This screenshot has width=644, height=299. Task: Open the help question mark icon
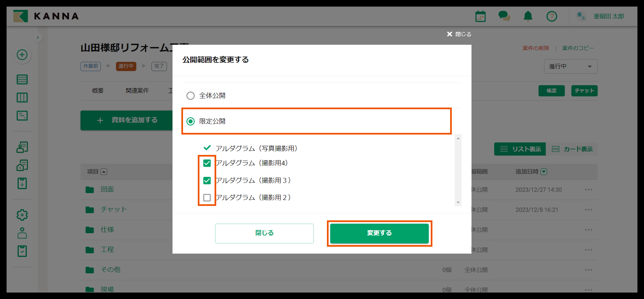tap(552, 16)
